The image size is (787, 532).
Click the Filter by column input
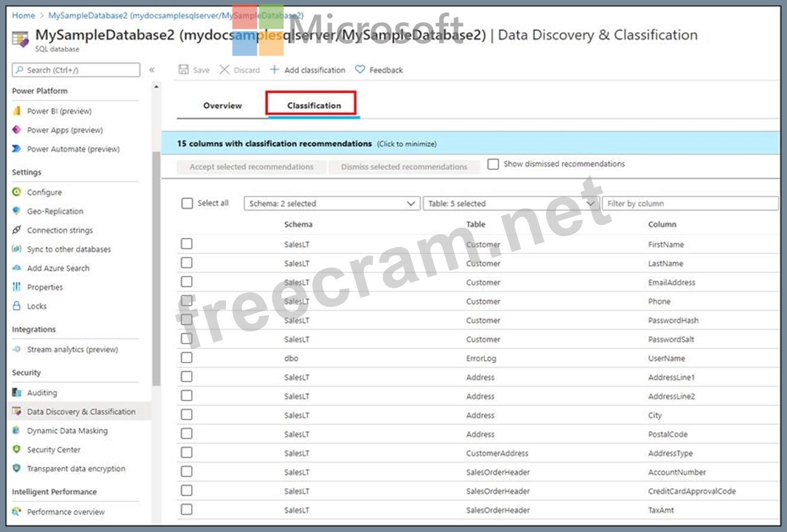click(x=690, y=204)
